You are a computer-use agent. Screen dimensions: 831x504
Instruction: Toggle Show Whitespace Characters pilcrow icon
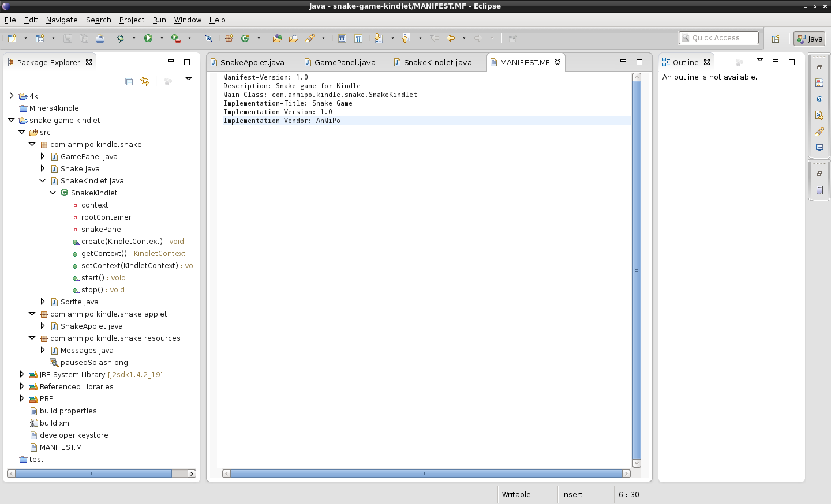pos(358,38)
